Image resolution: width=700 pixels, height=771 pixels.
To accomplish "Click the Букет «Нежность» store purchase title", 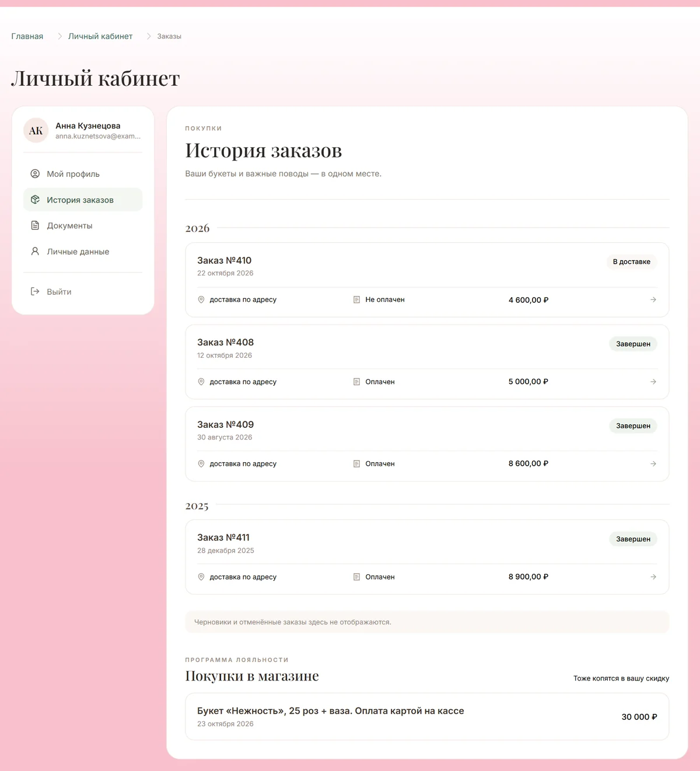I will coord(331,711).
